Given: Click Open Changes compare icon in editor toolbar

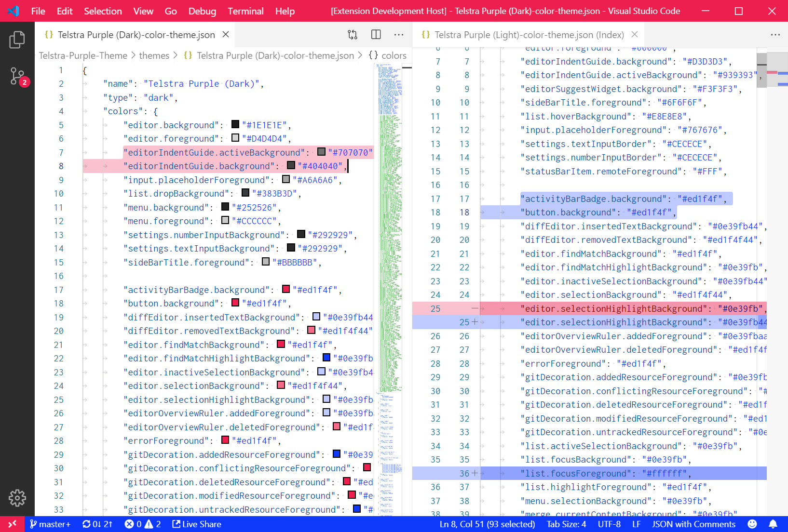Looking at the screenshot, I should [353, 35].
